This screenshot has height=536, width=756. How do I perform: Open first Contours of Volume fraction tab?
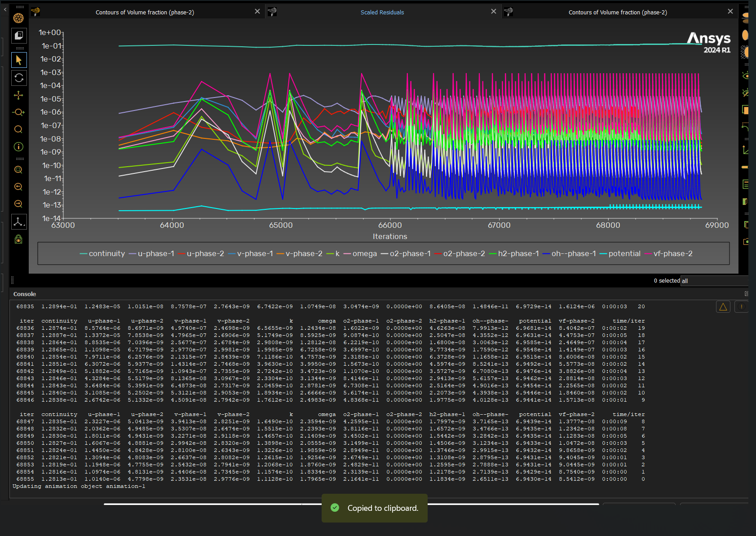pyautogui.click(x=145, y=12)
